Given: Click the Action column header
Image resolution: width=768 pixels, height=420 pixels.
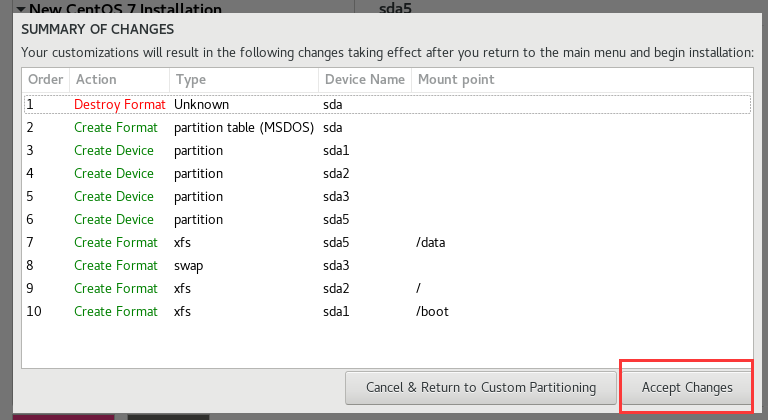Looking at the screenshot, I should (x=118, y=79).
